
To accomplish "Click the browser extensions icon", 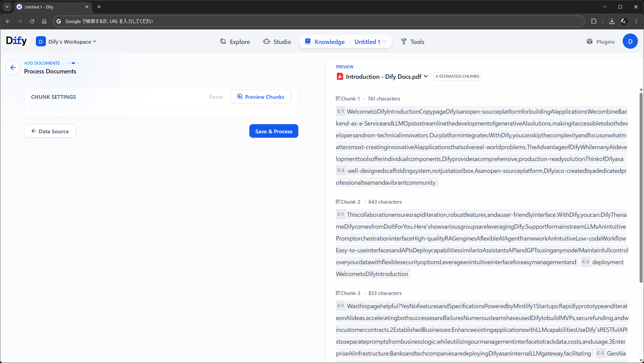I will click(x=594, y=21).
